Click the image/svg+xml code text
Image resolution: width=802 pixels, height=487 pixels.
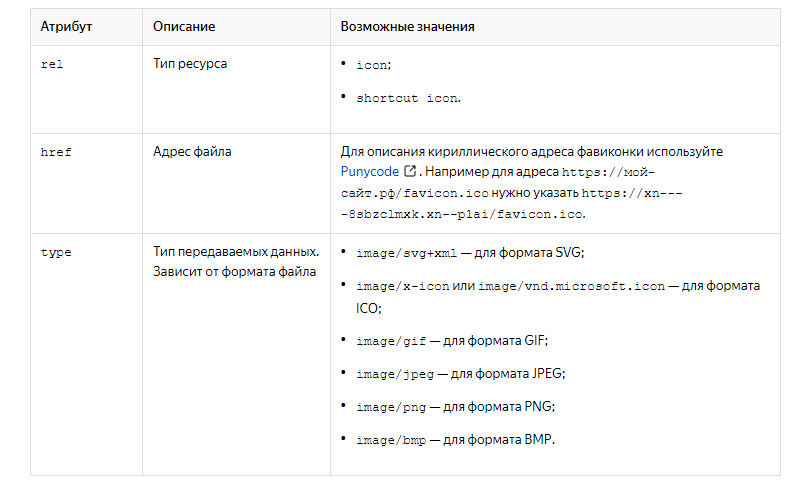point(406,253)
